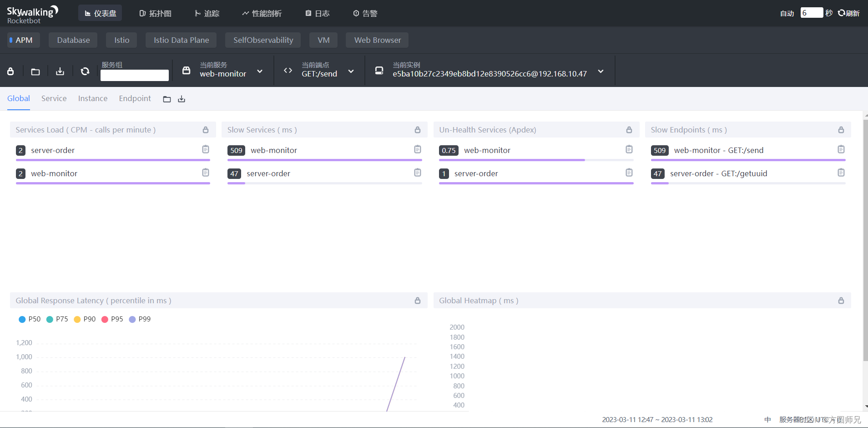Open the import dashboard folder icon

pyautogui.click(x=35, y=71)
